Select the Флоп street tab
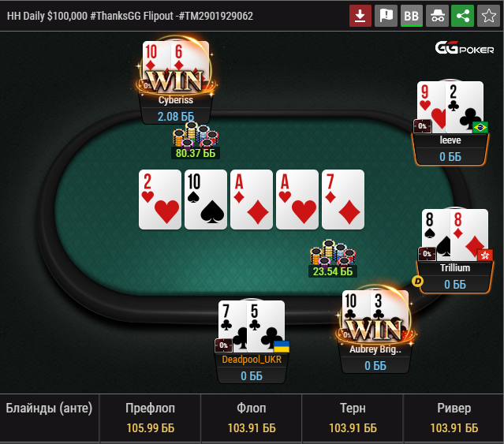The image size is (504, 444). point(252,418)
